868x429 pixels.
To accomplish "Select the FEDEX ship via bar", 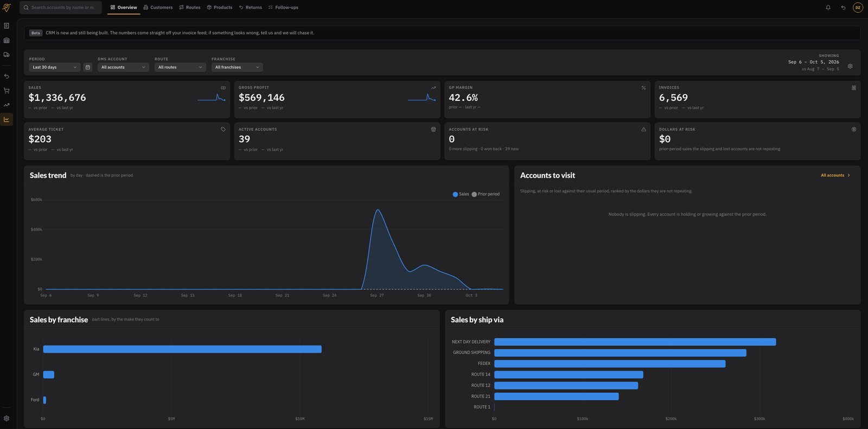I will pos(610,364).
